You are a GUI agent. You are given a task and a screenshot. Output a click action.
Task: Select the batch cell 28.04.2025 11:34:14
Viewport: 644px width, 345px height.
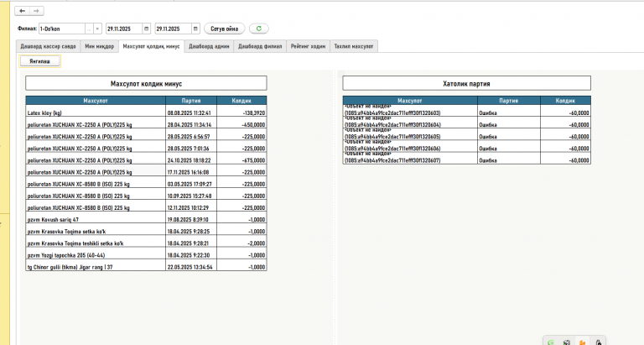click(191, 123)
